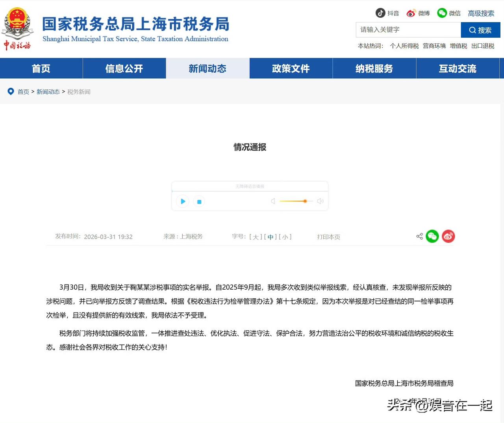Click the magnifier search icon

[x=472, y=30]
